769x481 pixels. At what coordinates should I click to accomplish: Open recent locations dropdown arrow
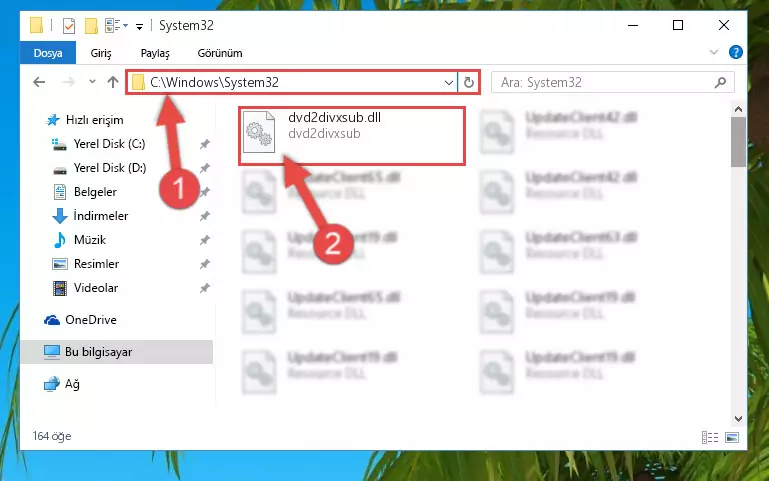92,82
